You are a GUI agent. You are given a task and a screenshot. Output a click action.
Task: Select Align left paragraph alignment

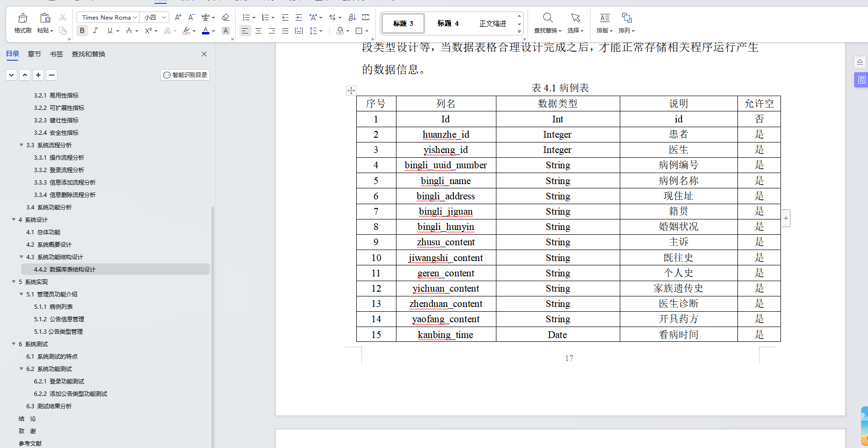(245, 31)
